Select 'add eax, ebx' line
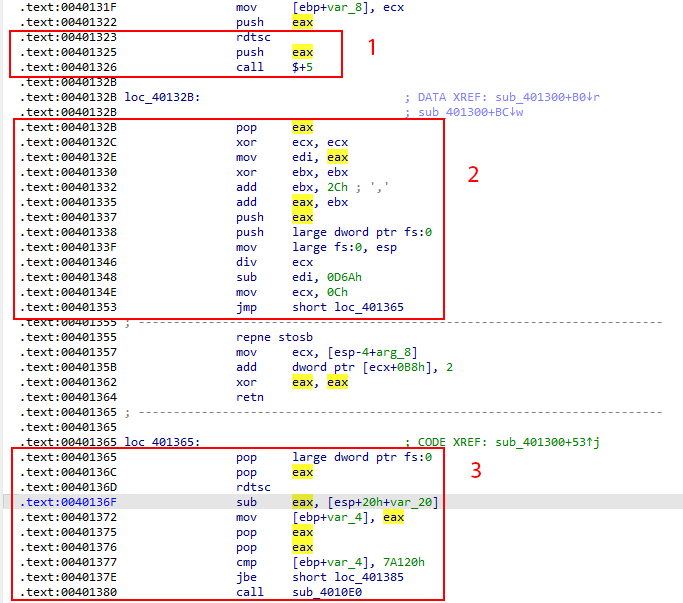This screenshot has width=683, height=603. (x=292, y=202)
